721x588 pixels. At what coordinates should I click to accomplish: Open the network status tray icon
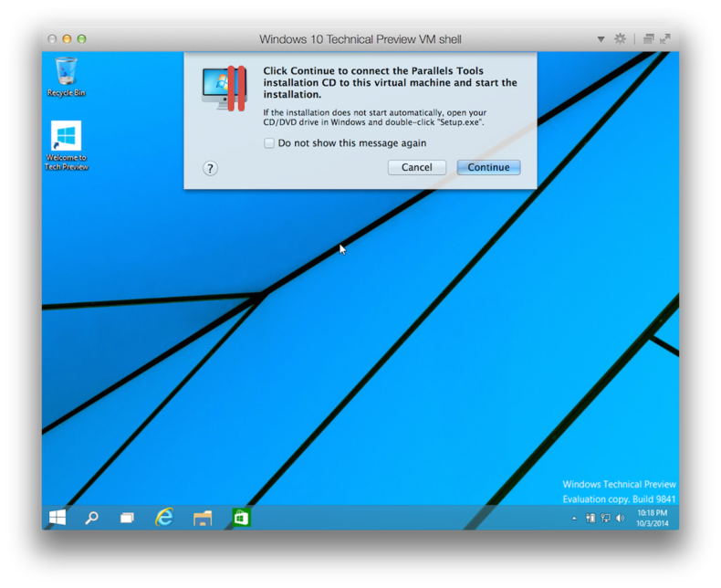click(605, 518)
